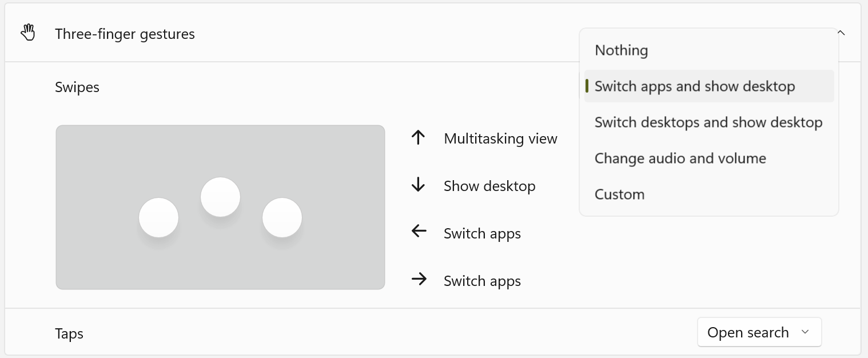Click the Multitasking view label

[x=500, y=138]
